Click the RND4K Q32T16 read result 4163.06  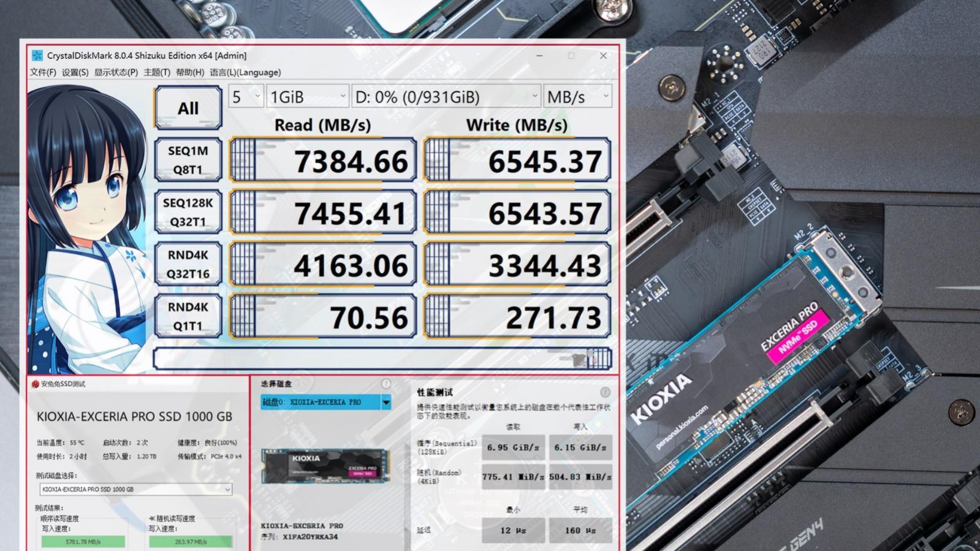click(323, 264)
